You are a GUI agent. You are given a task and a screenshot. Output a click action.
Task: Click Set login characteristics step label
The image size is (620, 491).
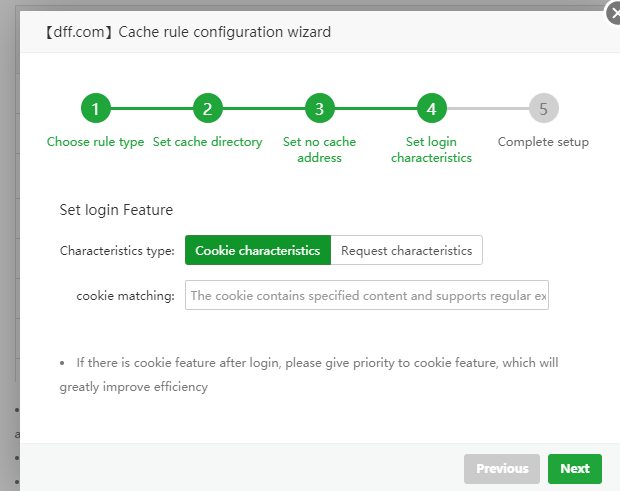tap(431, 149)
